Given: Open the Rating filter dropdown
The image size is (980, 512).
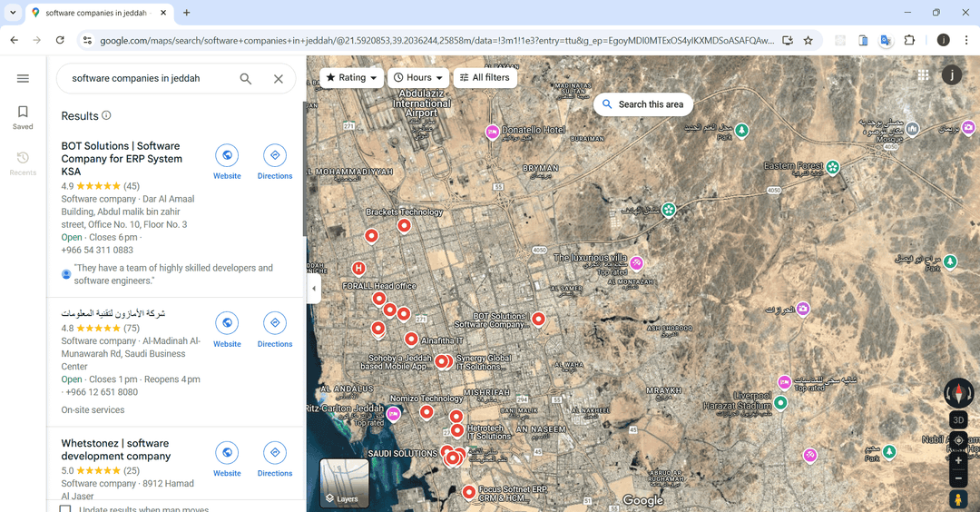Looking at the screenshot, I should (x=351, y=77).
